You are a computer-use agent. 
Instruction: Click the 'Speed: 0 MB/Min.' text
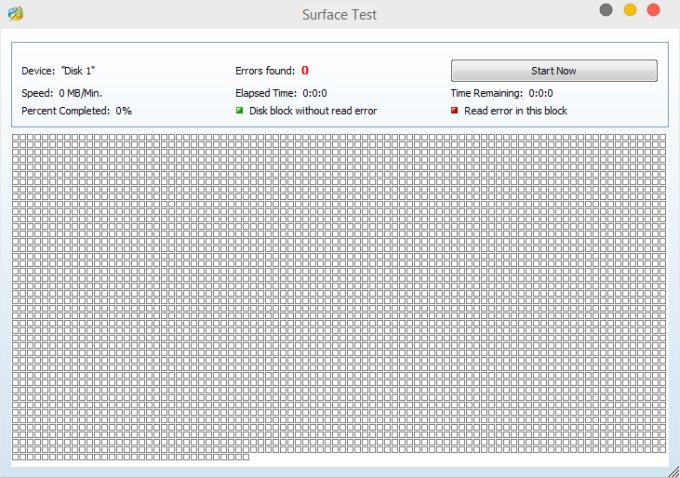[x=62, y=93]
